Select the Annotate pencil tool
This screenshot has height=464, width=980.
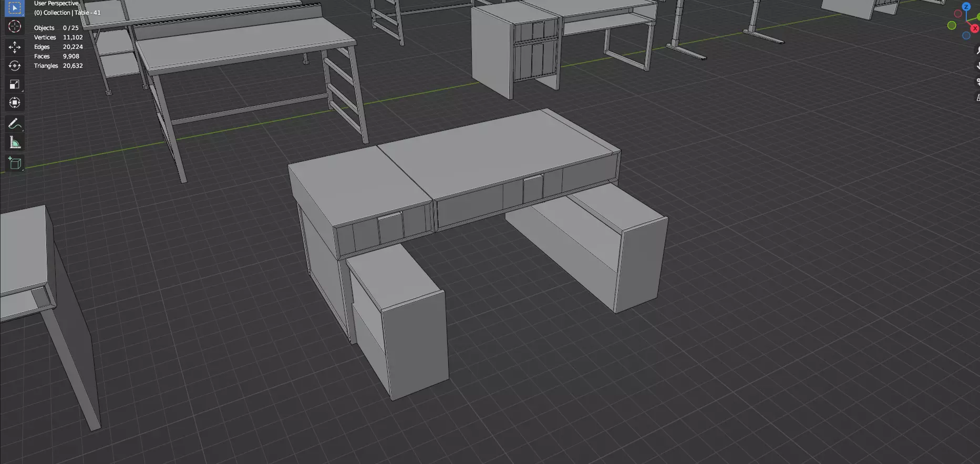(14, 124)
